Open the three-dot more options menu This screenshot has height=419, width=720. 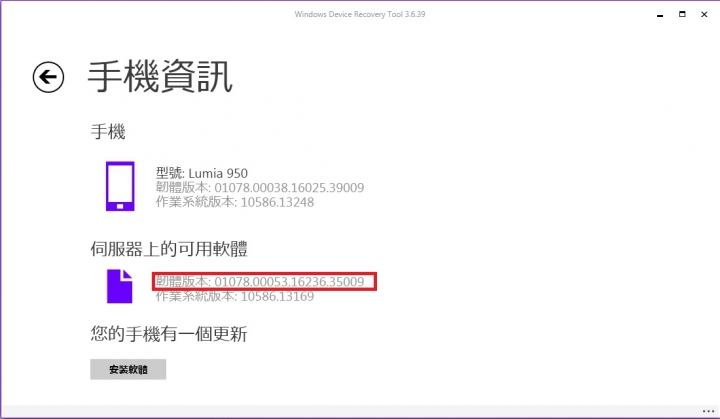[708, 412]
